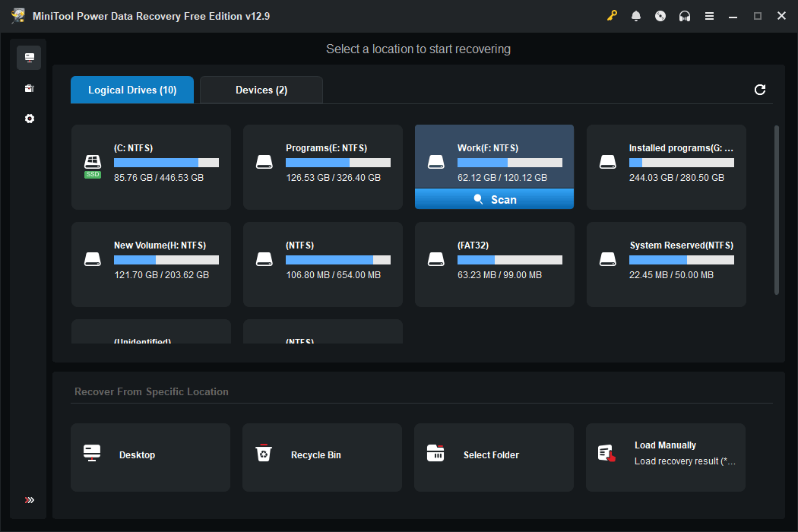
Task: Click the Programs E: drive icon
Action: coord(264,163)
